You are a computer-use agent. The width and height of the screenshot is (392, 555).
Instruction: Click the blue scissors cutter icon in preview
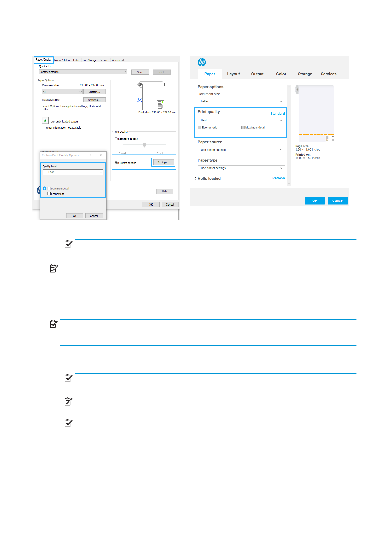click(140, 100)
